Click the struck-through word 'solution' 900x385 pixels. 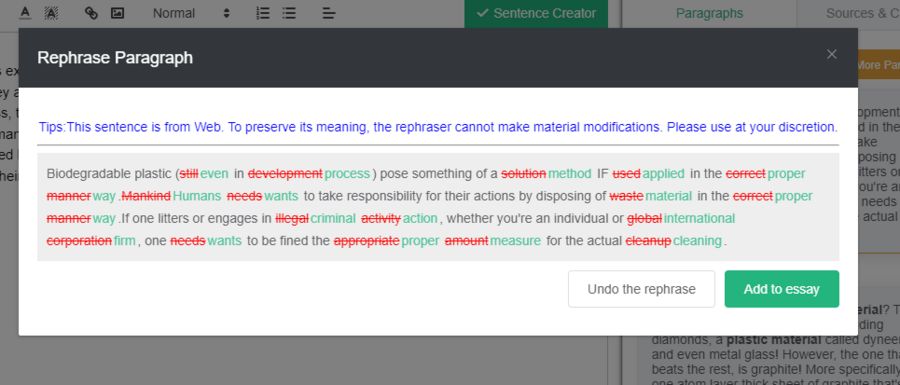coord(523,174)
